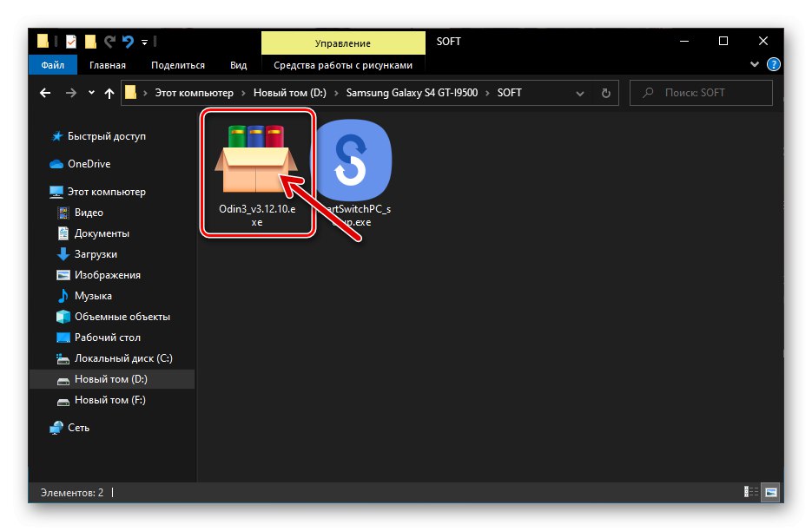Viewport: 812px width, 531px height.
Task: Click the Undo icon in title bar
Action: [128, 42]
